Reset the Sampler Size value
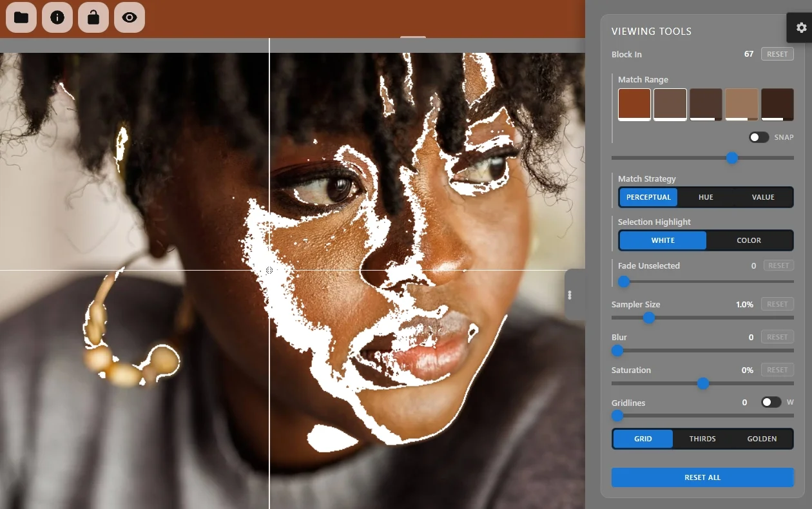This screenshot has height=509, width=812. coord(777,304)
